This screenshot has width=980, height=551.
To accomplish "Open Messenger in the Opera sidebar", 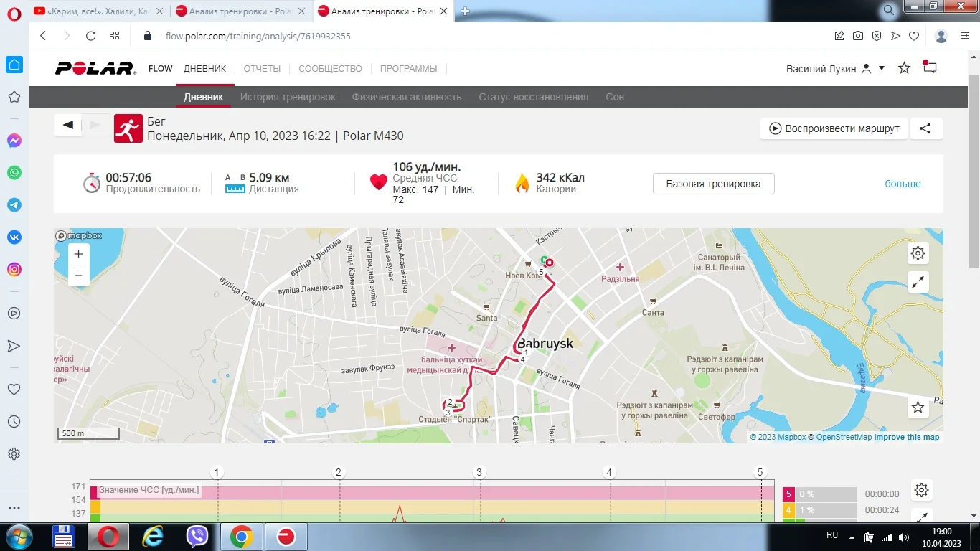I will [x=14, y=141].
